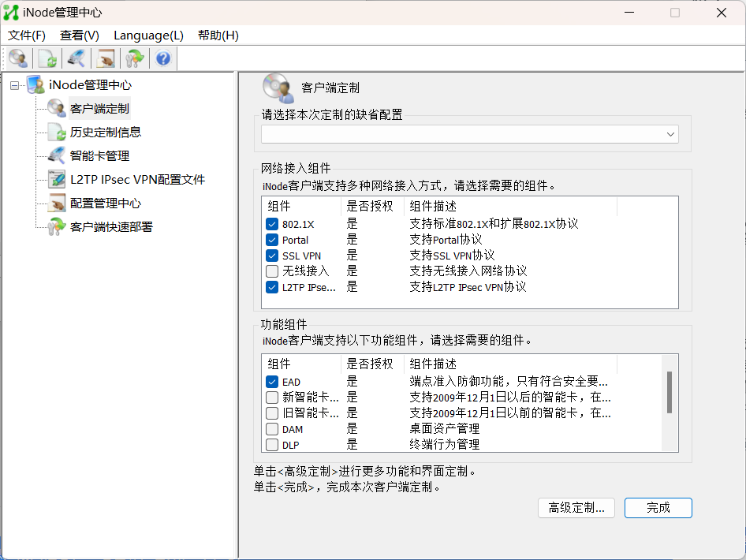This screenshot has width=746, height=560.
Task: Select 配置管理中心 in the tree
Action: pyautogui.click(x=106, y=203)
